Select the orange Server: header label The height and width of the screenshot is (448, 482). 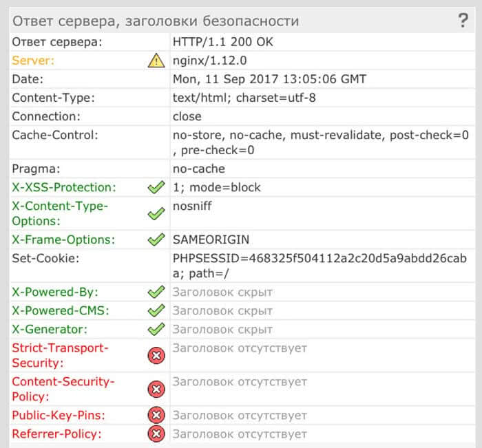33,61
